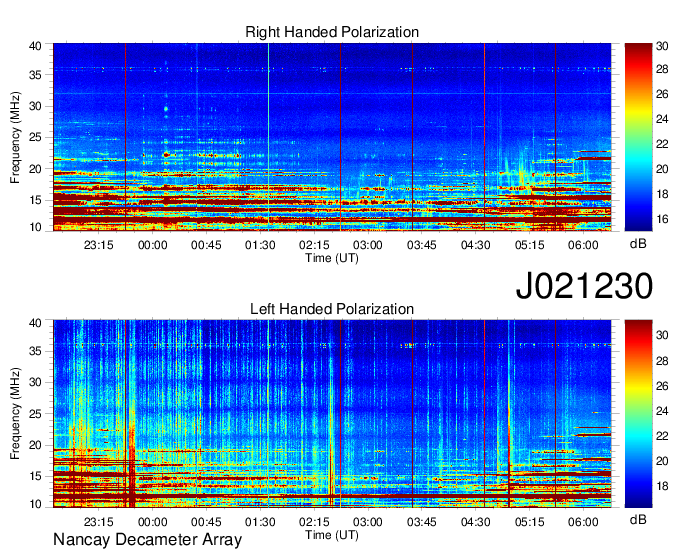Click 30 frequency tick of left-handed plot

tap(35, 382)
